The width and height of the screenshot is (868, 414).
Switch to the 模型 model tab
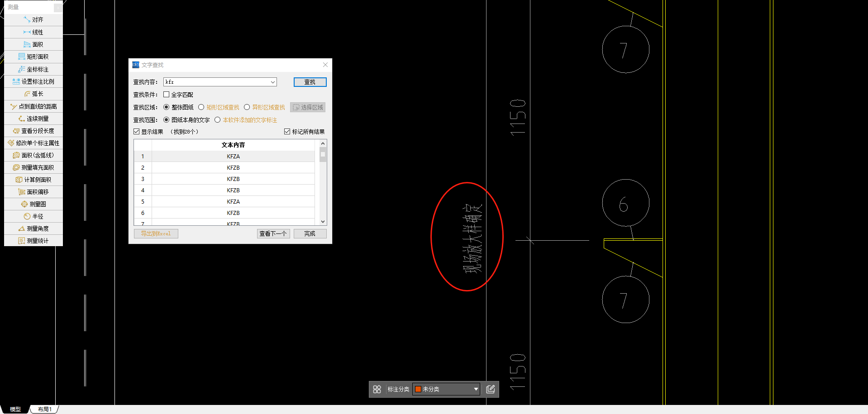coord(15,409)
